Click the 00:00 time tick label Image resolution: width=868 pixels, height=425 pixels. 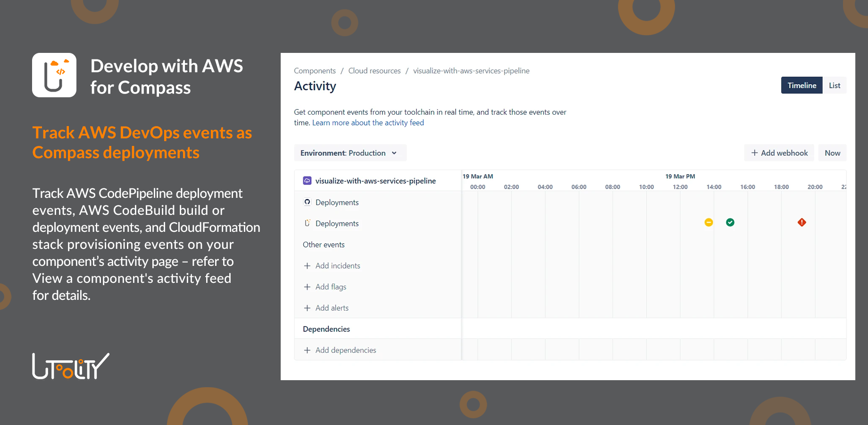click(478, 187)
